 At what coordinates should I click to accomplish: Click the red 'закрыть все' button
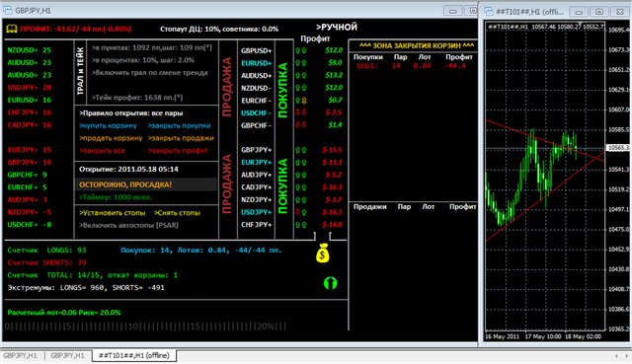coord(103,151)
